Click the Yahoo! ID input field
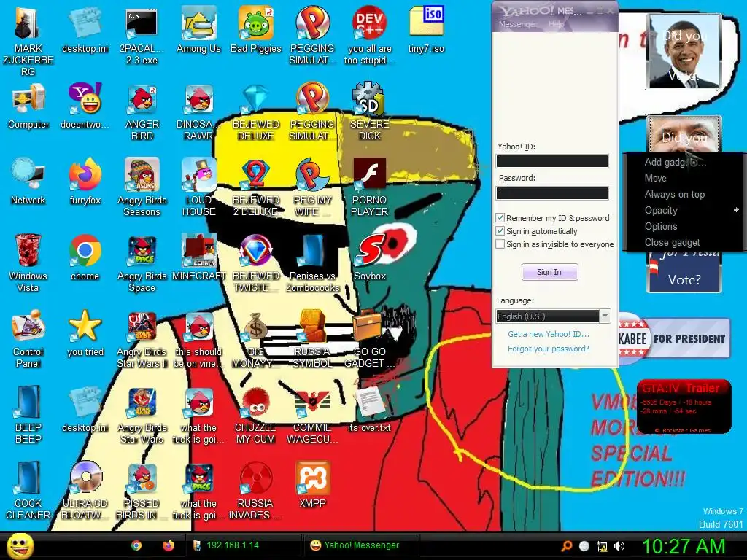 (552, 161)
